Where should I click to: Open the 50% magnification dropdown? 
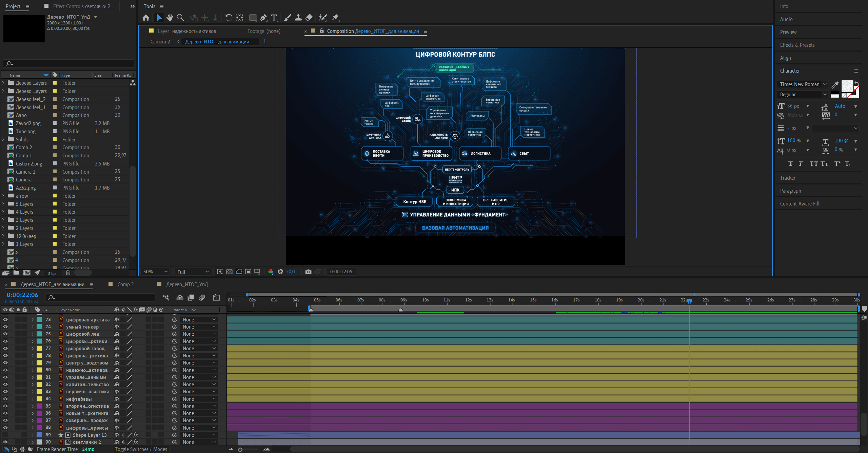point(155,272)
